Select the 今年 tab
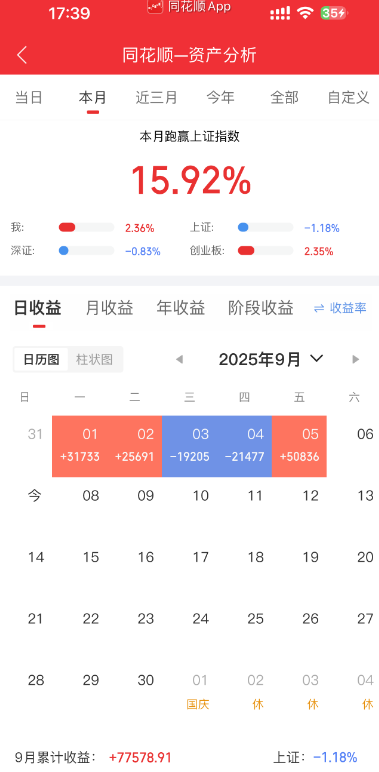The height and width of the screenshot is (772, 379). pyautogui.click(x=220, y=97)
